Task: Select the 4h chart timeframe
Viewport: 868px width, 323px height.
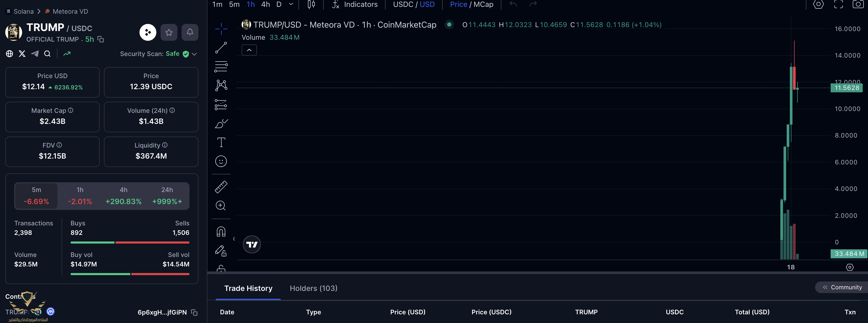Action: (x=266, y=4)
